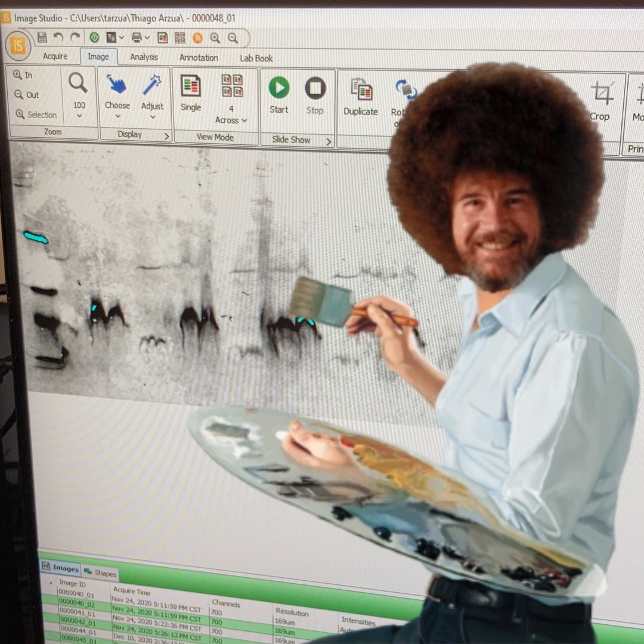Image resolution: width=644 pixels, height=644 pixels.
Task: Click the Undo arrow icon
Action: tap(58, 38)
